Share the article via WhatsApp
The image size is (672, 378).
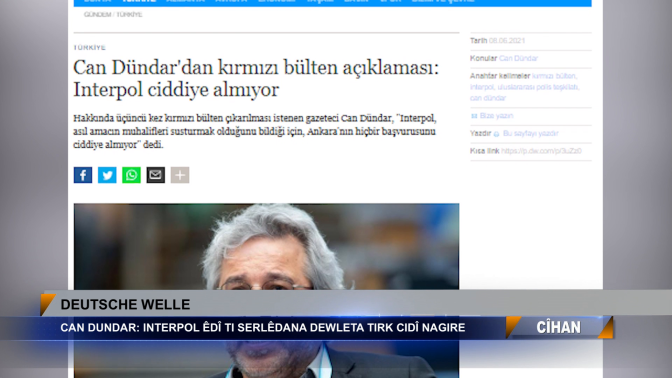pos(131,175)
